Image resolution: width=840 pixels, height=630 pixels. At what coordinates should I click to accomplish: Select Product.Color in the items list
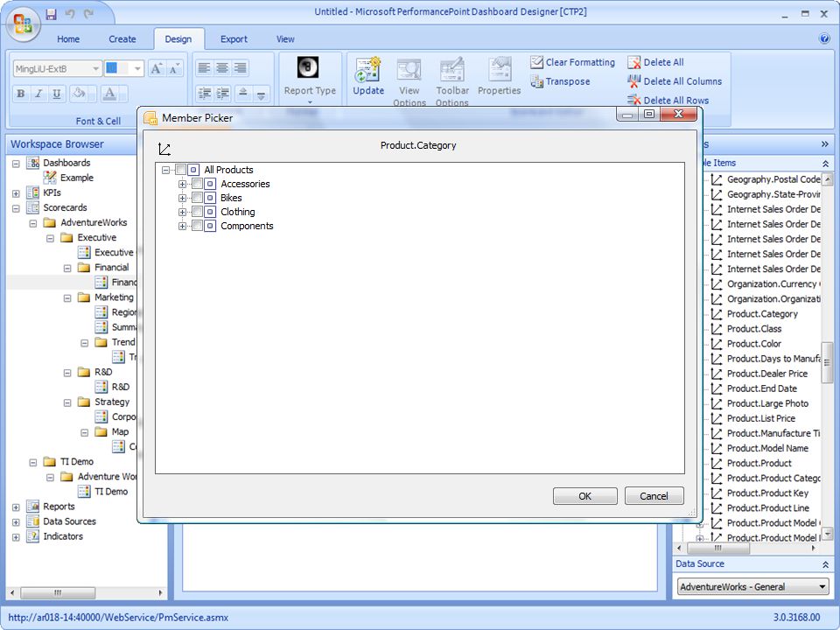pos(753,344)
